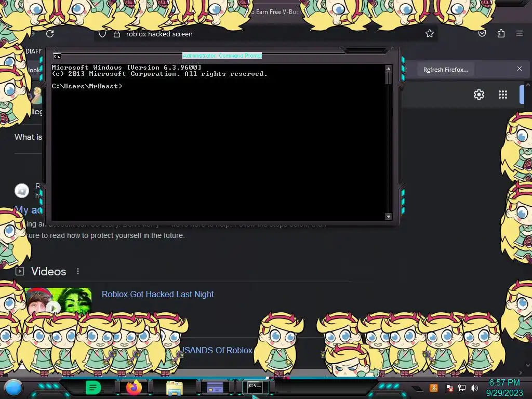This screenshot has height=399, width=532.
Task: Dismiss the Refresh Firefox notification bar
Action: [x=520, y=69]
